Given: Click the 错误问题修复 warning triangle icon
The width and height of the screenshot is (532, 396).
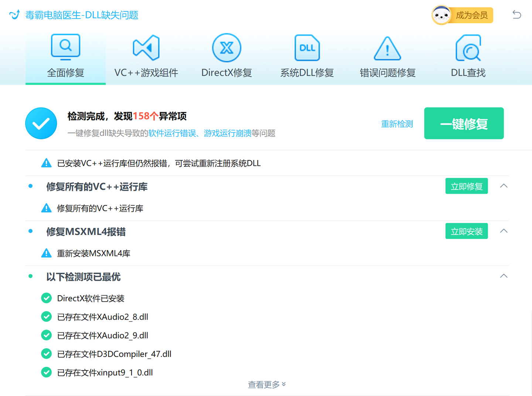Looking at the screenshot, I should pyautogui.click(x=387, y=48).
